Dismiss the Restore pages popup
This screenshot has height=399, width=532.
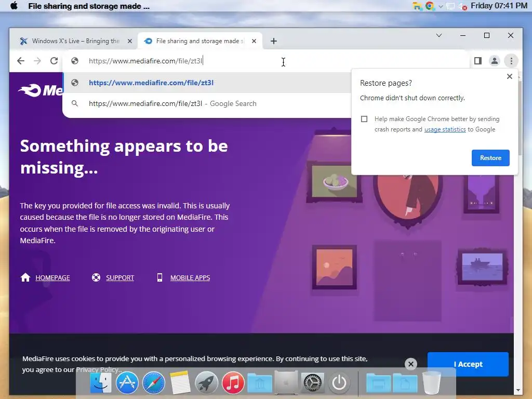click(509, 76)
